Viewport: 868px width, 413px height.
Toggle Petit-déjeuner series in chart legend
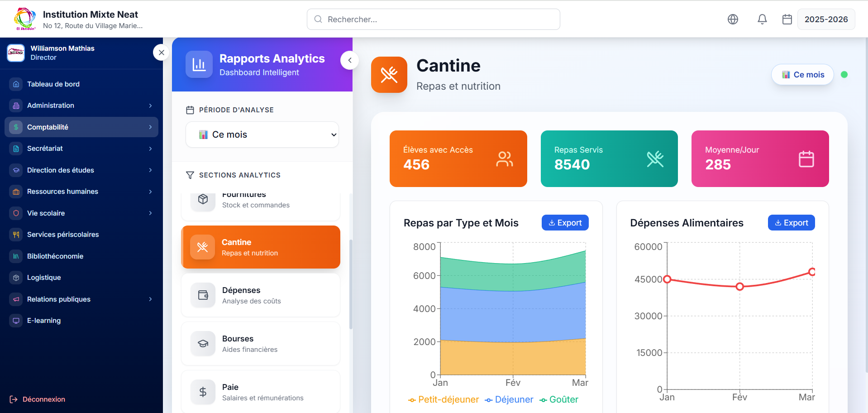444,399
